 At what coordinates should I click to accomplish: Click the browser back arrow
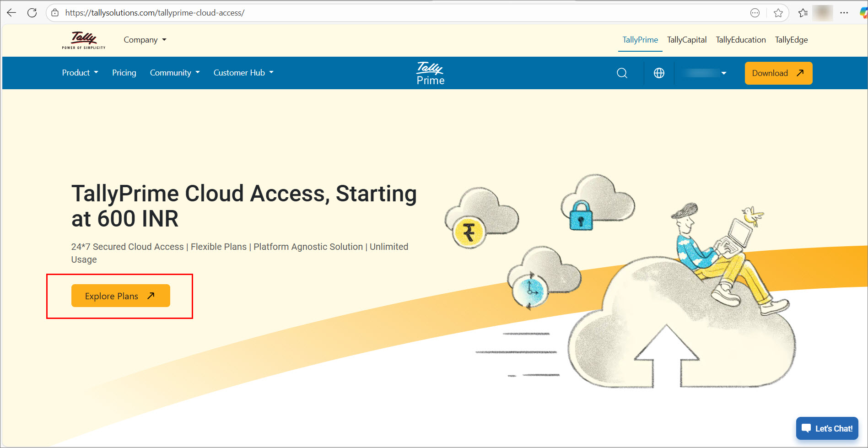click(x=12, y=13)
